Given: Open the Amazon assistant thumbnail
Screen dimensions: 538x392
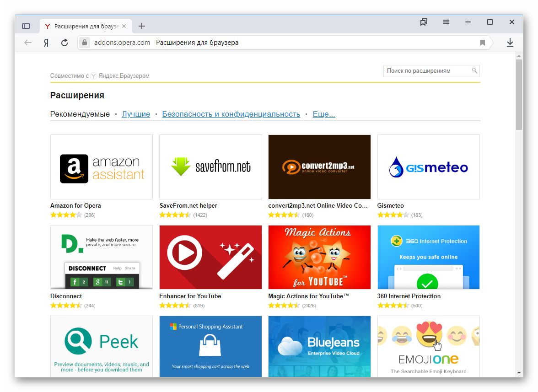Looking at the screenshot, I should (102, 167).
